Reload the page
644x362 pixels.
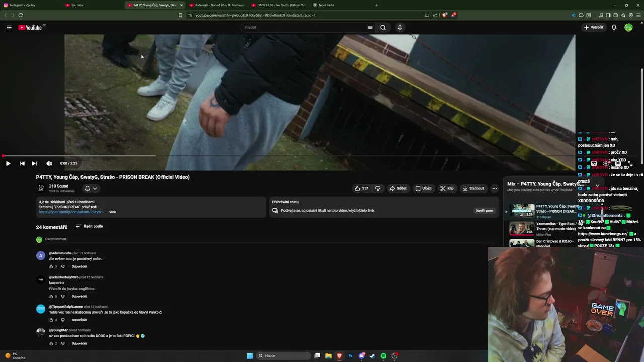pos(20,15)
